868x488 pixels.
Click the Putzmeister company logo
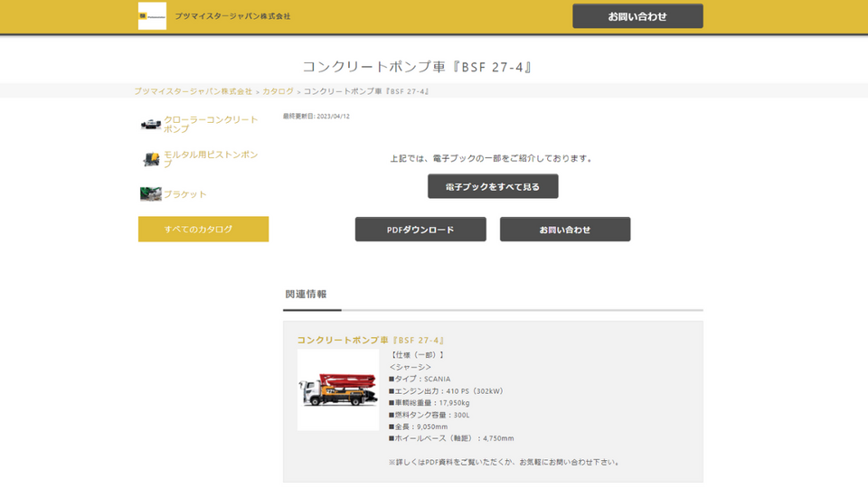tap(152, 16)
